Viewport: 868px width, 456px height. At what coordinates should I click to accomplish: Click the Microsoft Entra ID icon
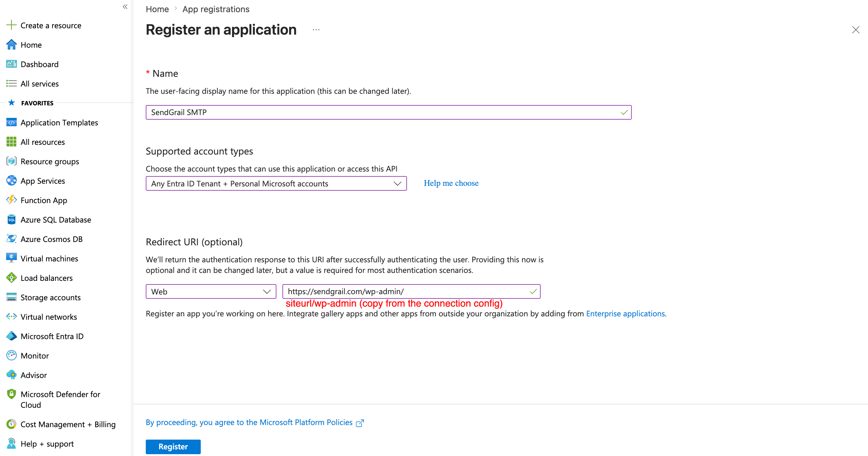click(11, 336)
